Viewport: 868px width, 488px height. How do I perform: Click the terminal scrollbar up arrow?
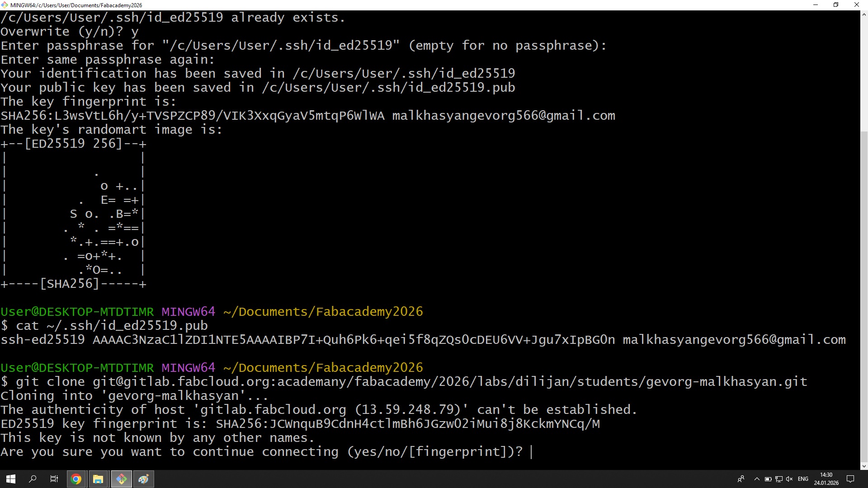[x=864, y=14]
